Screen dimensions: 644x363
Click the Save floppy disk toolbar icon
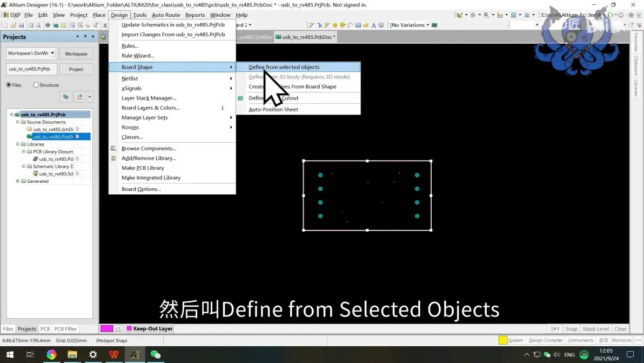click(22, 25)
